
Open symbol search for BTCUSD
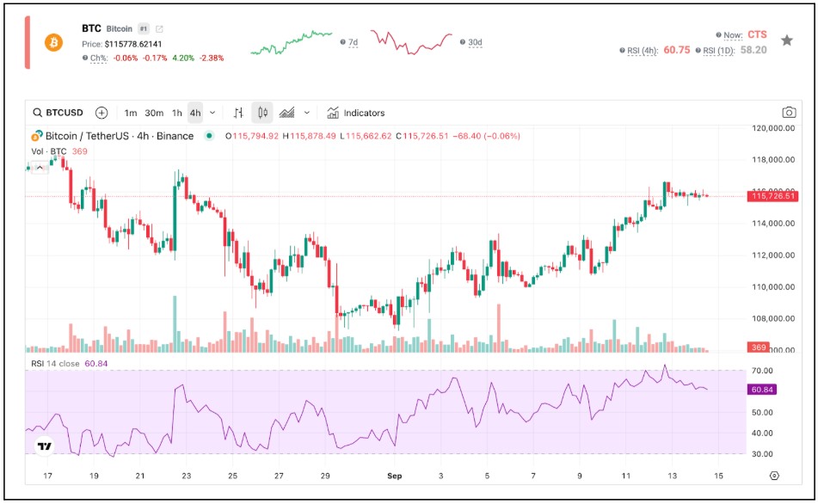point(58,113)
